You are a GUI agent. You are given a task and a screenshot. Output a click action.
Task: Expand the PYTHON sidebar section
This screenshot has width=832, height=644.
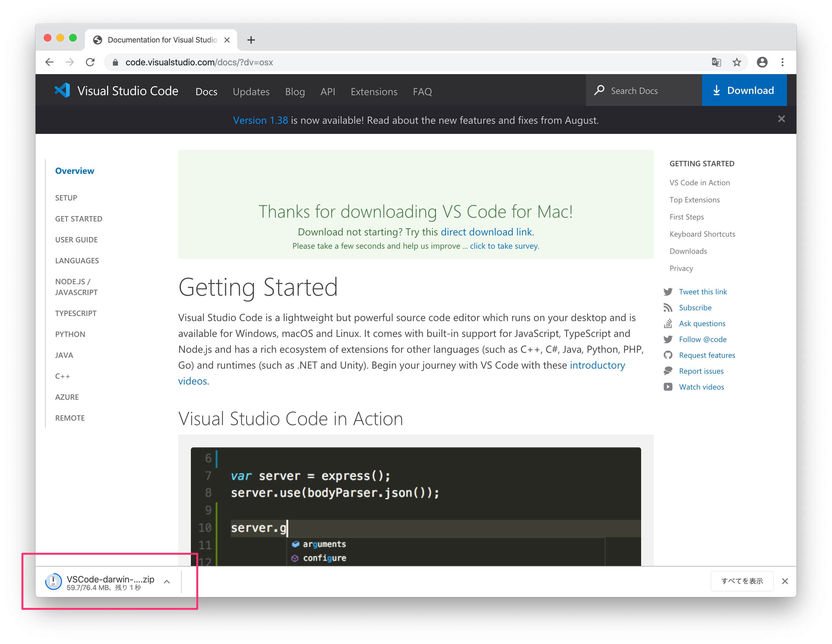(x=70, y=334)
